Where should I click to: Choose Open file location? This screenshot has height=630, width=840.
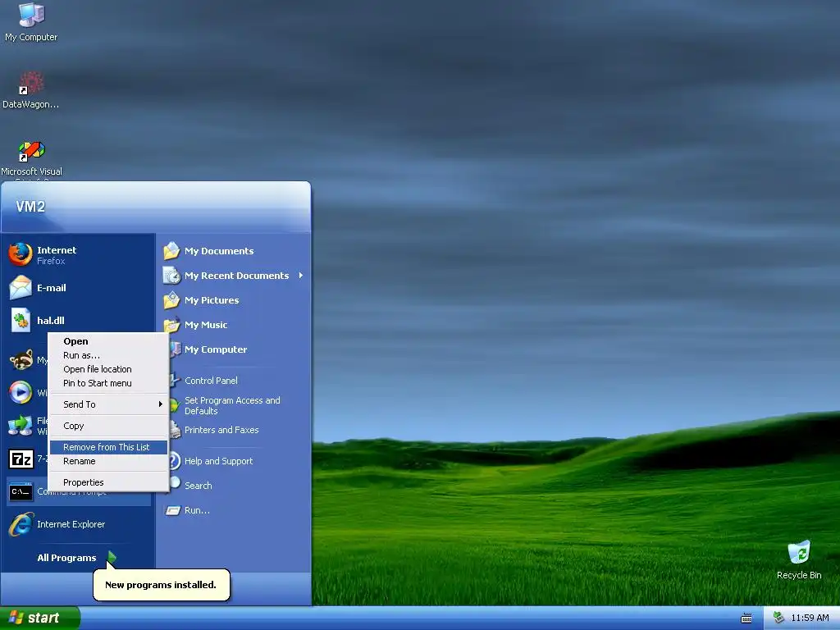(109, 369)
